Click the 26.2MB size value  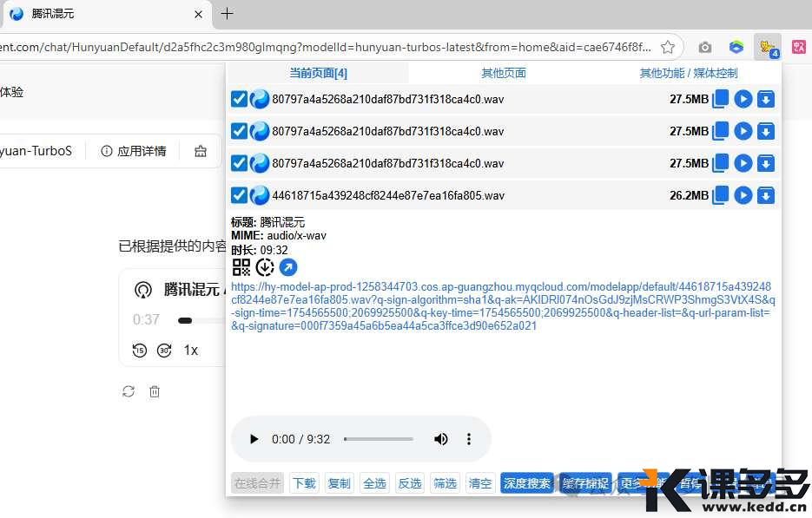(x=689, y=195)
